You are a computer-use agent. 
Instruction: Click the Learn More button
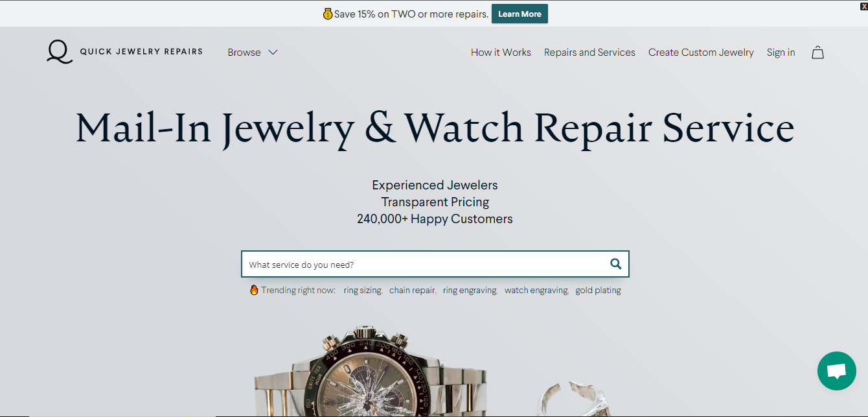pyautogui.click(x=520, y=14)
